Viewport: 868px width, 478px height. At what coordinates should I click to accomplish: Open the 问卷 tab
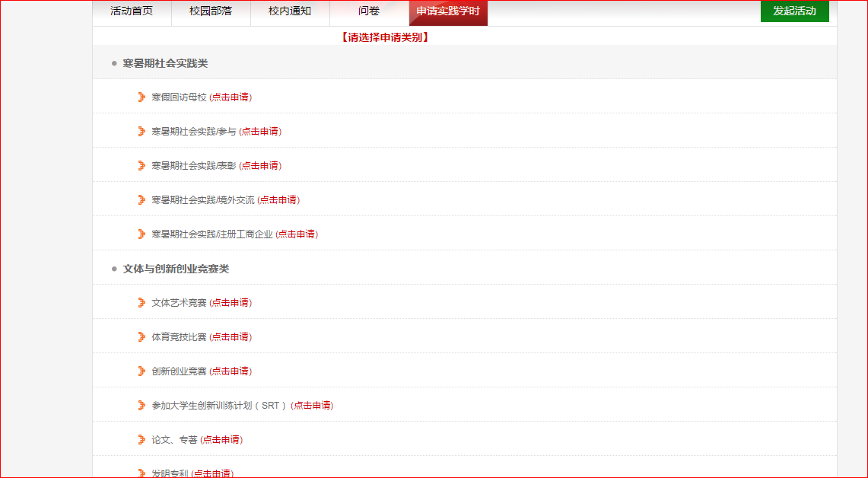tap(369, 11)
